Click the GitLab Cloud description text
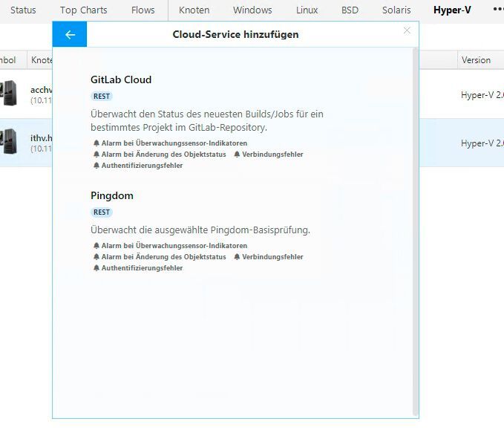Screen dimensions: 504x442 [207, 120]
